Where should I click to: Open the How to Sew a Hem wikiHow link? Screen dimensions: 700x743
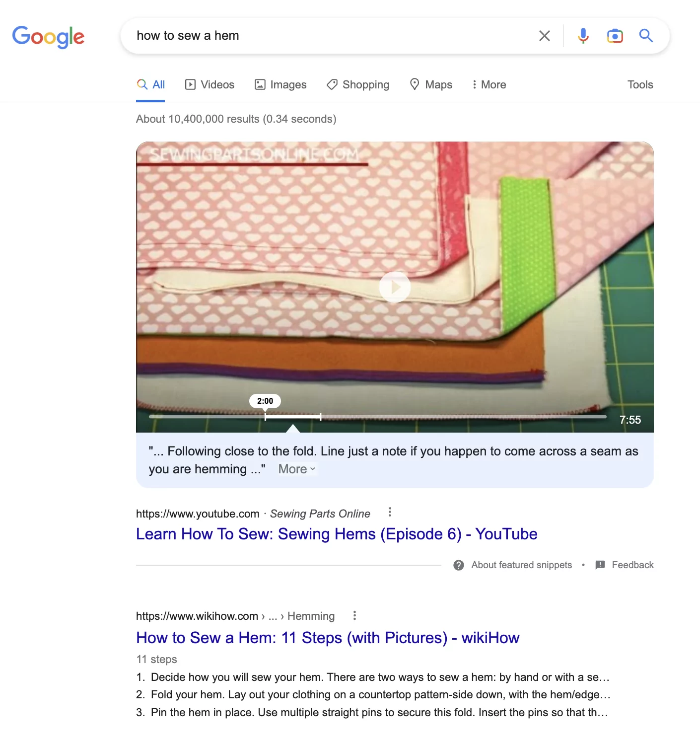[x=327, y=638]
